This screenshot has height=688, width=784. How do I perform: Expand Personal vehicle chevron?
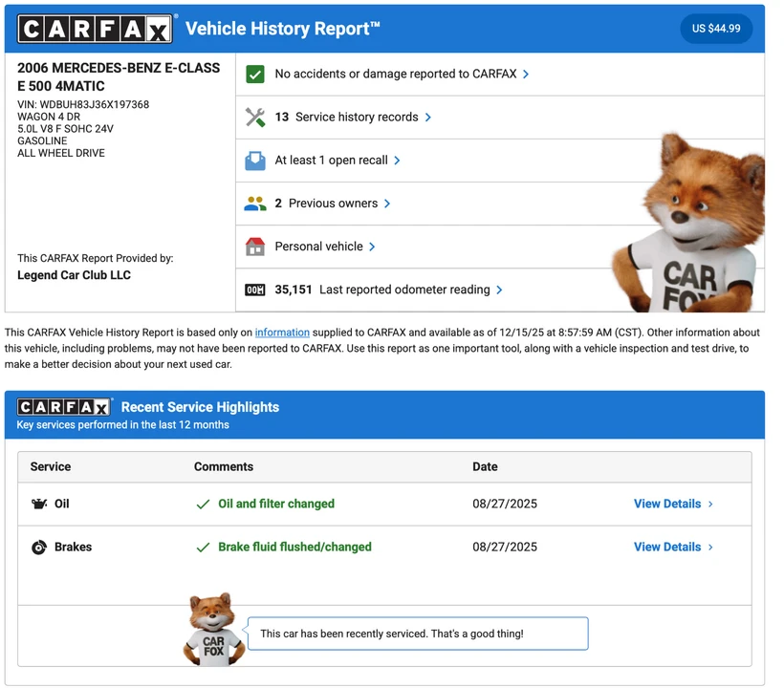click(x=372, y=247)
